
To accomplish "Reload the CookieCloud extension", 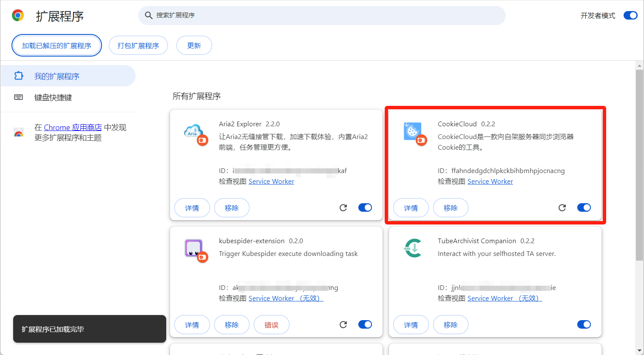I will coord(562,207).
